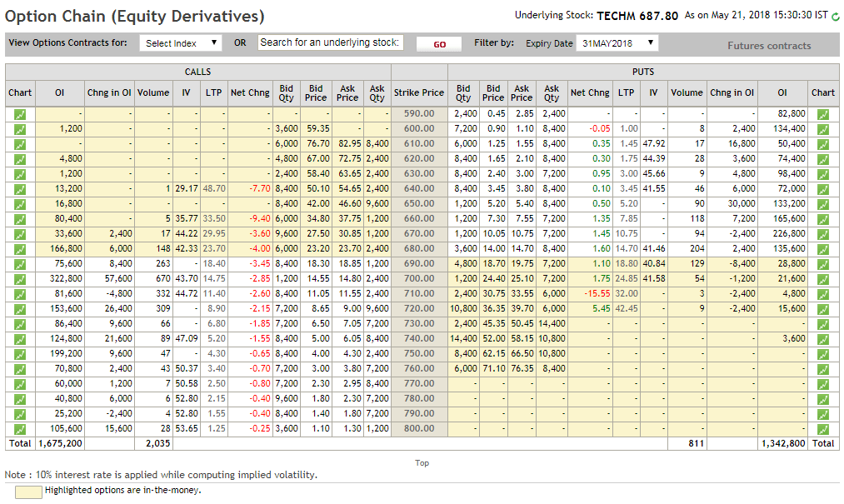Select puts total volume 811

tap(696, 443)
